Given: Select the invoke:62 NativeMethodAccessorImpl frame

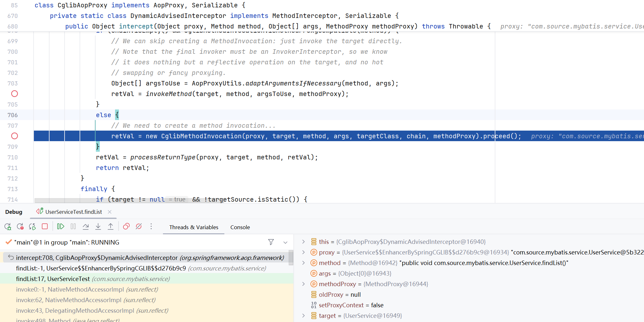Looking at the screenshot, I should [x=147, y=300].
